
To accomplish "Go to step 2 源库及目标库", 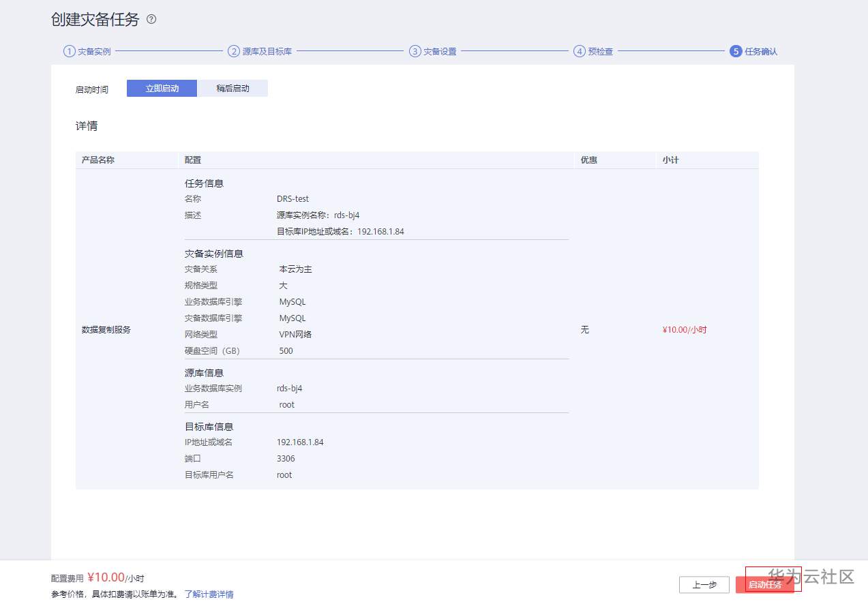I will 260,51.
